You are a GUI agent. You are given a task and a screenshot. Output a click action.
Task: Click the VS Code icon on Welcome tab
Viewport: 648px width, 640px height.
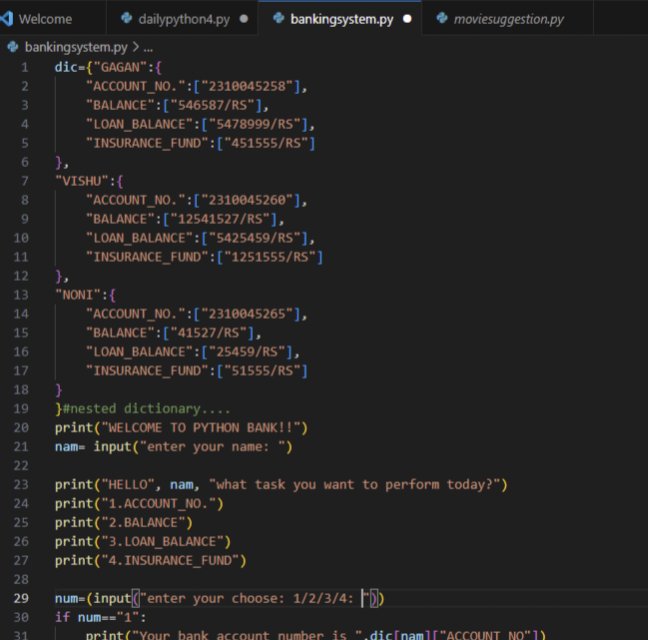coord(6,19)
